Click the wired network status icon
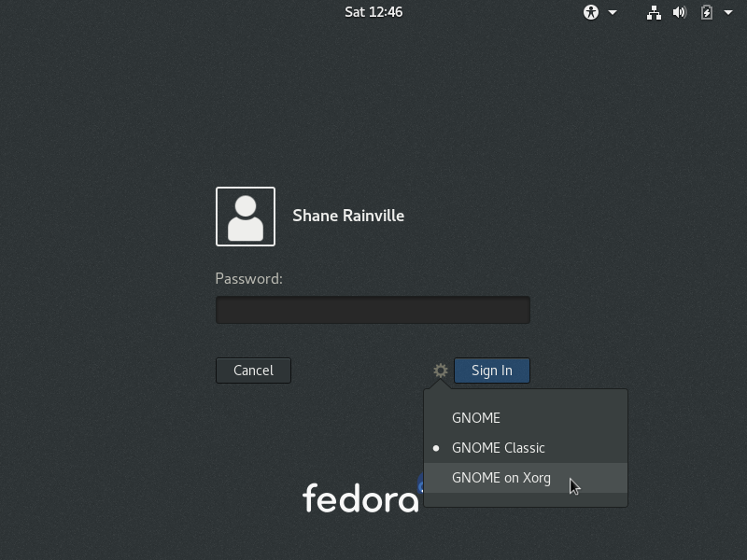Screen dimensions: 747x560 [654, 12]
